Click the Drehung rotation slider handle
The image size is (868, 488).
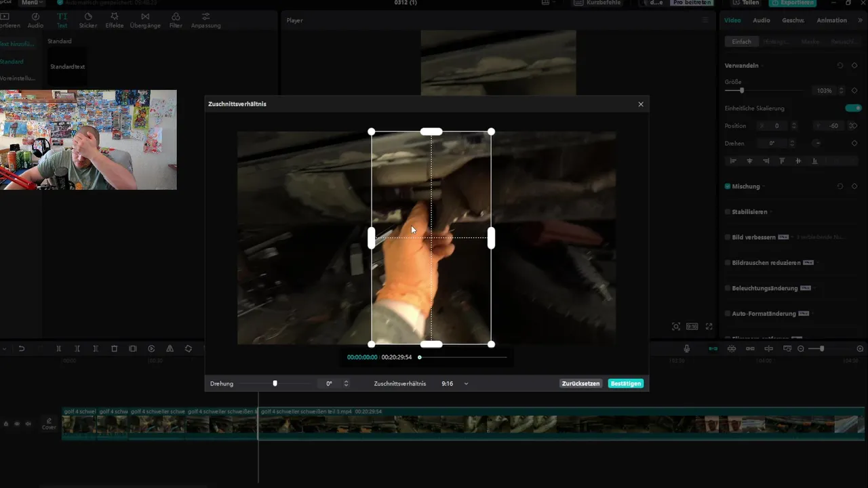(x=275, y=384)
